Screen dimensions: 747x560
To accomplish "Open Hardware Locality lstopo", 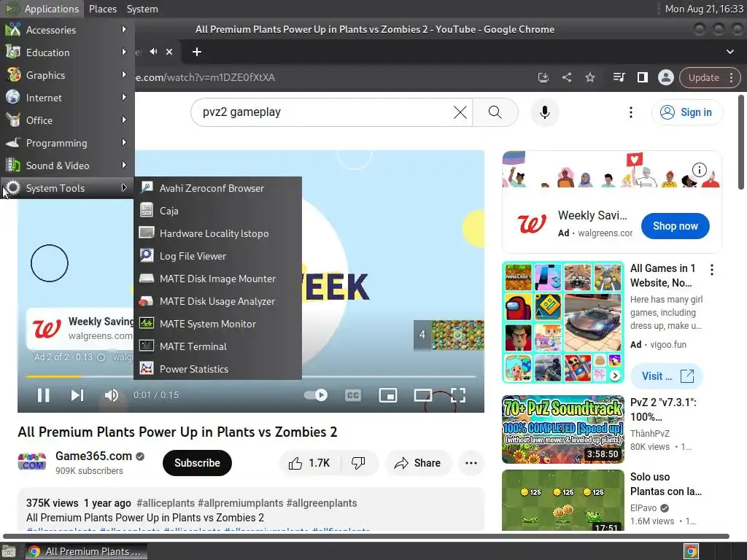I will (x=217, y=233).
